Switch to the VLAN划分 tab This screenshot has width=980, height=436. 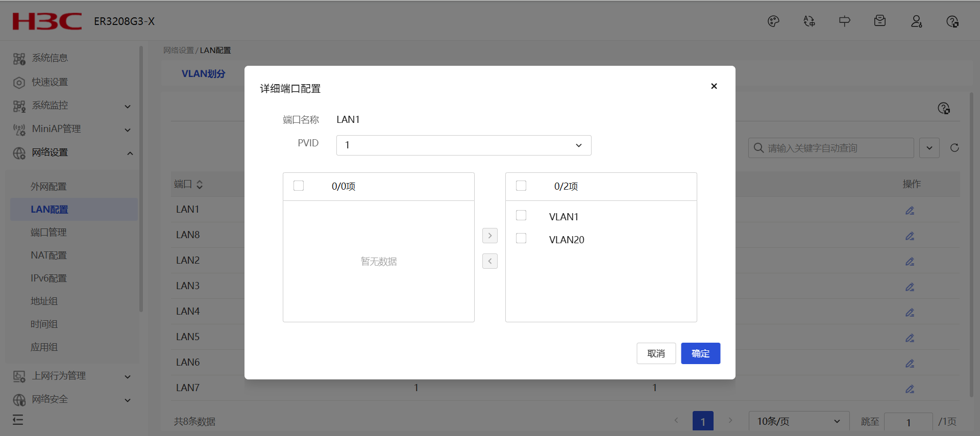point(203,74)
